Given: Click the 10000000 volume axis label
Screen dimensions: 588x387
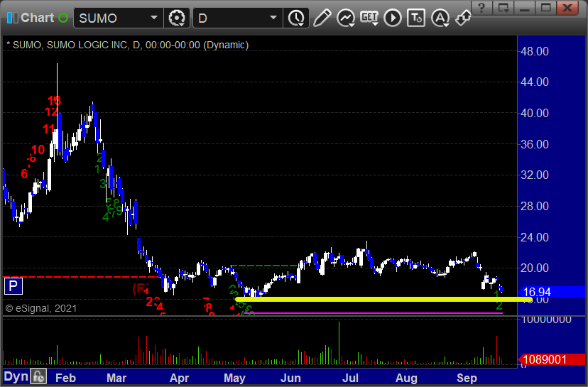Looking at the screenshot, I should 546,320.
